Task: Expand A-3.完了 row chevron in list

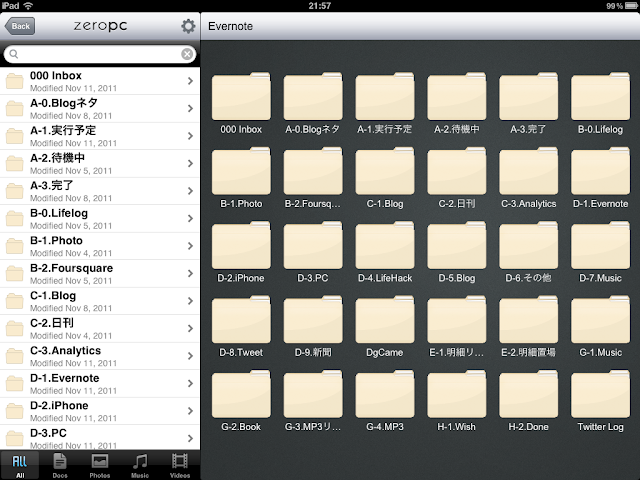Action: point(190,191)
